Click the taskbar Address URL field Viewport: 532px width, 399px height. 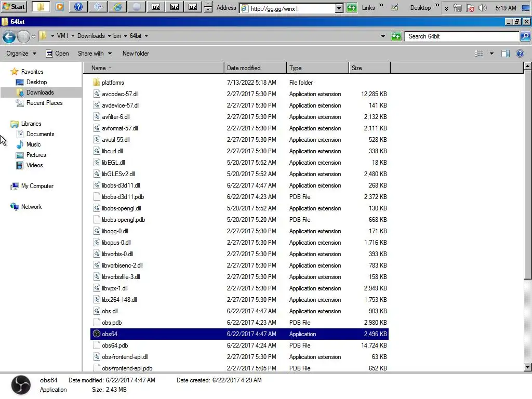(291, 8)
